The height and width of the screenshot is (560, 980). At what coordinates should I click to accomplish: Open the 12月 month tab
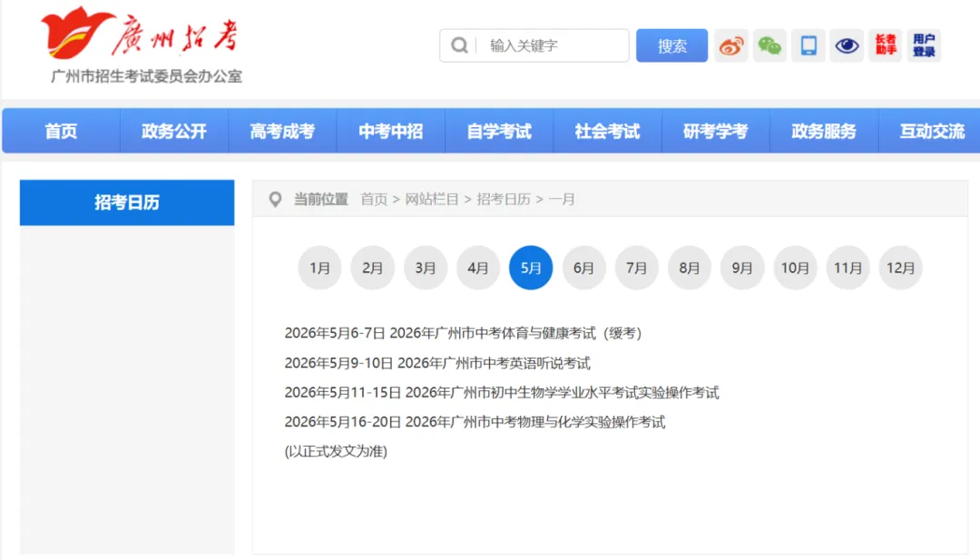tap(900, 268)
